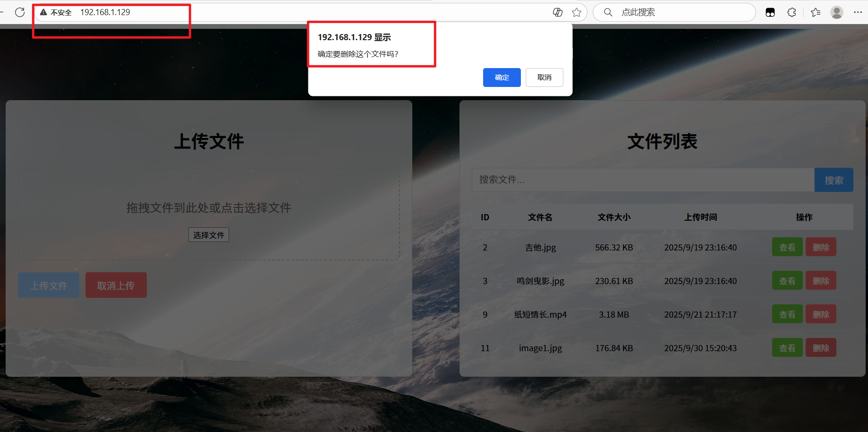The height and width of the screenshot is (432, 868).
Task: View the 纸短情长.mp4 file with 查看
Action: (787, 314)
